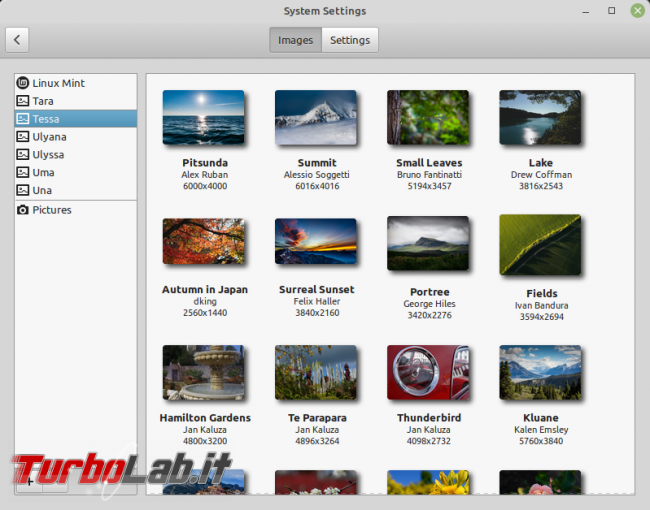Select the Linux Mint collection label

(58, 83)
